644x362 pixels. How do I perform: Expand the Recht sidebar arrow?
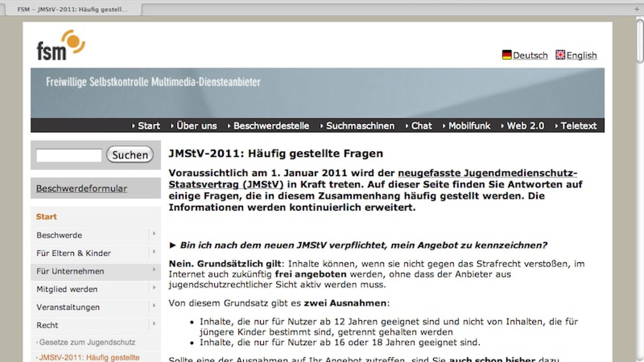(154, 324)
